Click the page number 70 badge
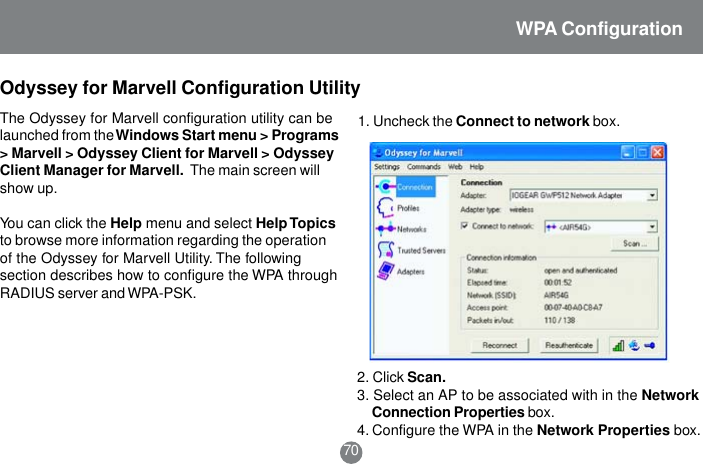 (x=351, y=452)
